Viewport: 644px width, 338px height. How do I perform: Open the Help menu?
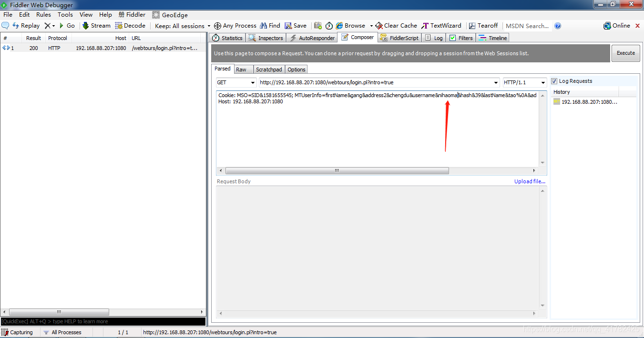[x=105, y=15]
